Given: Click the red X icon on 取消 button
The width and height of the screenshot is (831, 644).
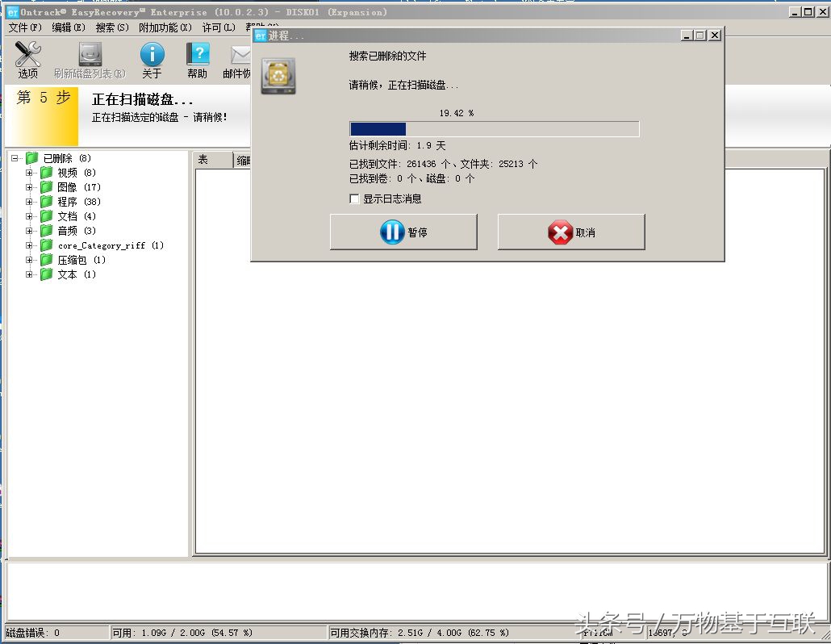Looking at the screenshot, I should click(560, 232).
